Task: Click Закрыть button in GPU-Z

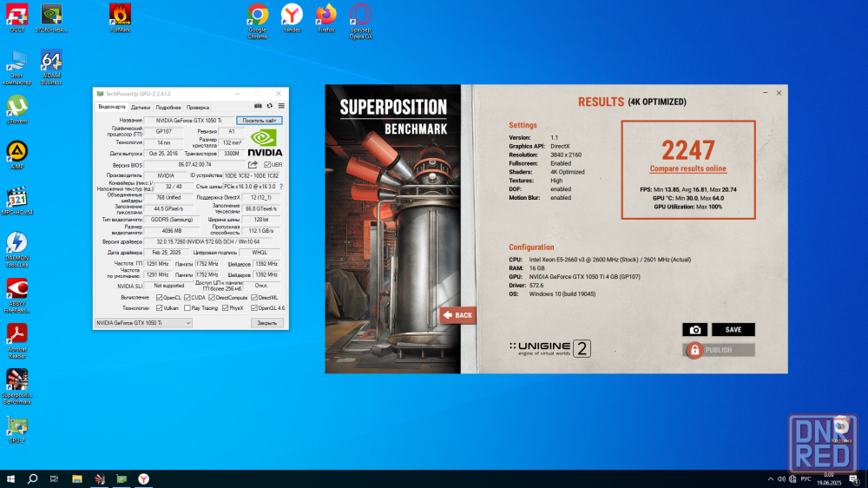Action: (x=266, y=323)
